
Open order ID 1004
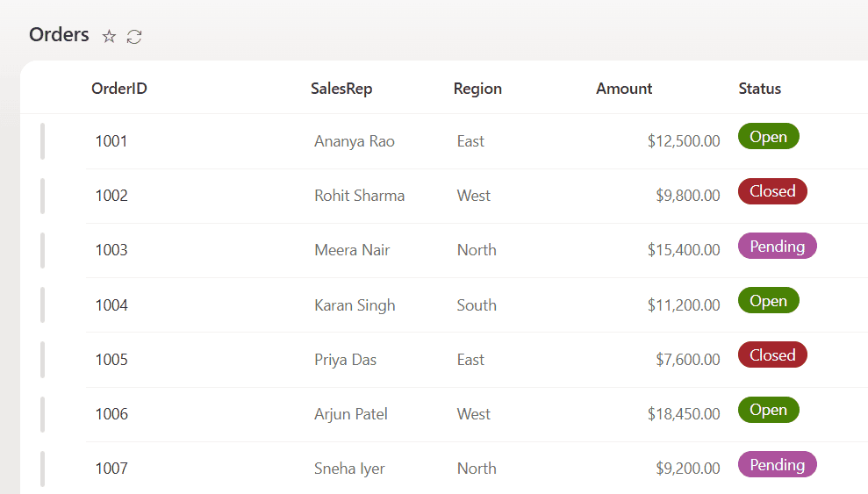click(x=111, y=304)
